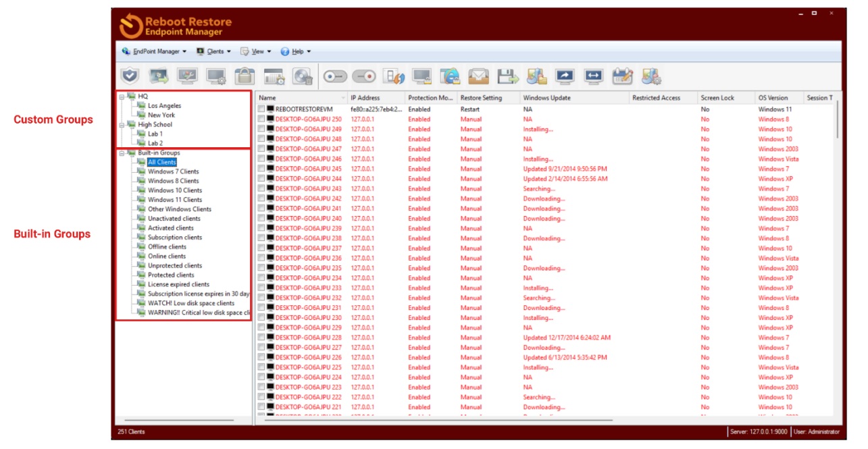Check the box for DESKTOP-GO6AJPU 250
Viewport: 868px width, 449px height.
(x=261, y=120)
